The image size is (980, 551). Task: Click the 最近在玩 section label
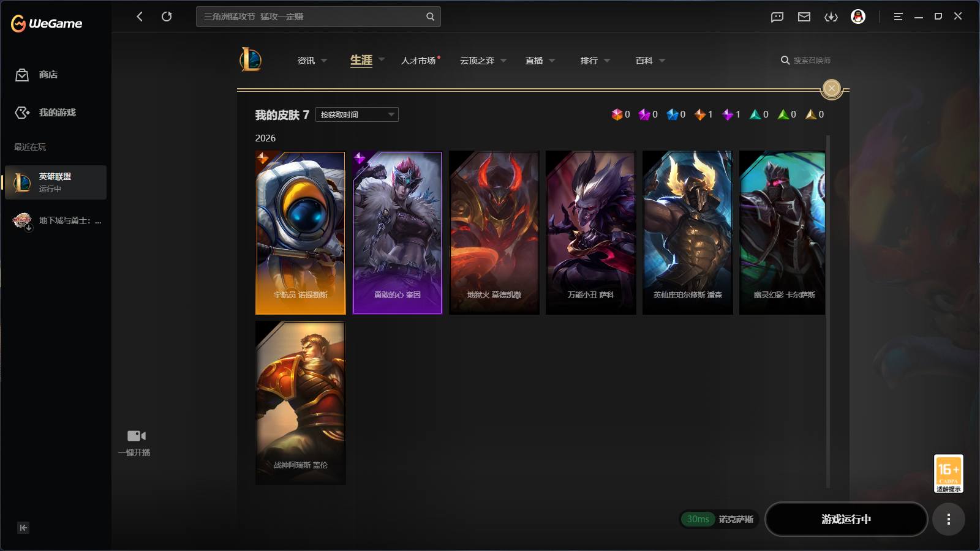(x=30, y=147)
